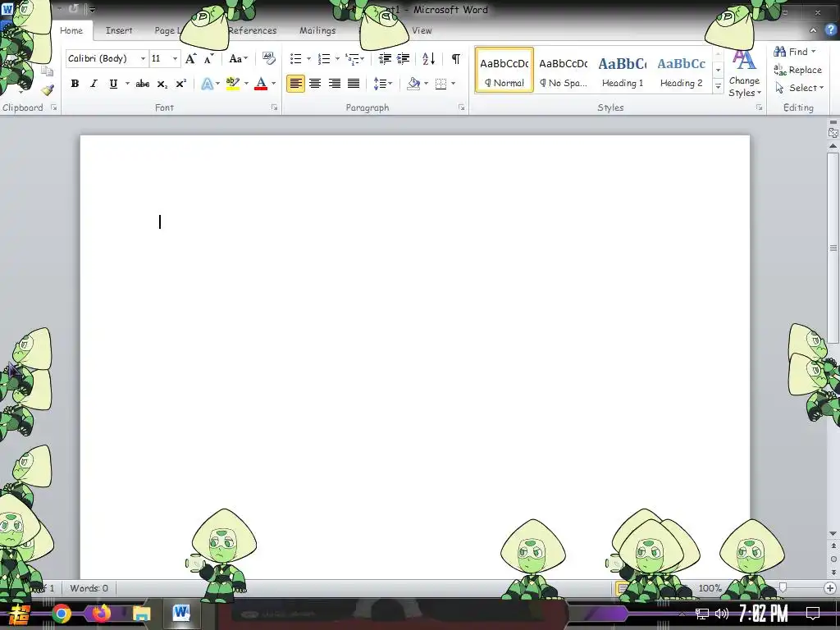Screen dimensions: 840x630
Task: Click Line and Paragraph Spacing icon
Action: pos(379,84)
